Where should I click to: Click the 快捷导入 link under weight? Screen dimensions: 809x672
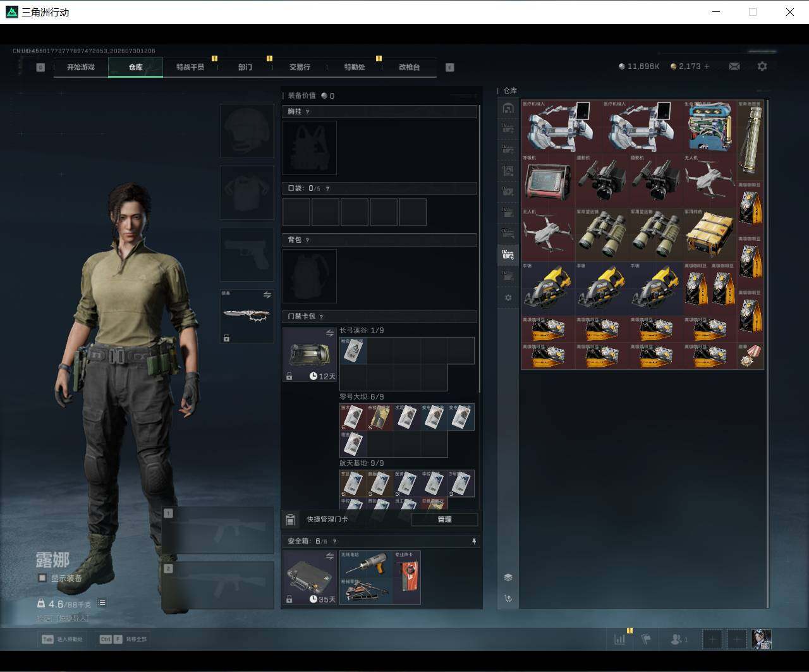pyautogui.click(x=71, y=618)
